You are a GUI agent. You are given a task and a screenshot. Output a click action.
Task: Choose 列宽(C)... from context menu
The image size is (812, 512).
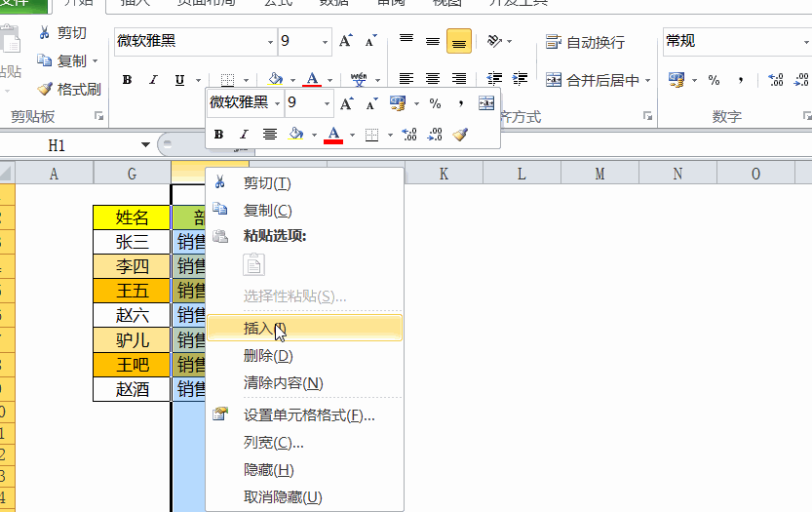[304, 443]
